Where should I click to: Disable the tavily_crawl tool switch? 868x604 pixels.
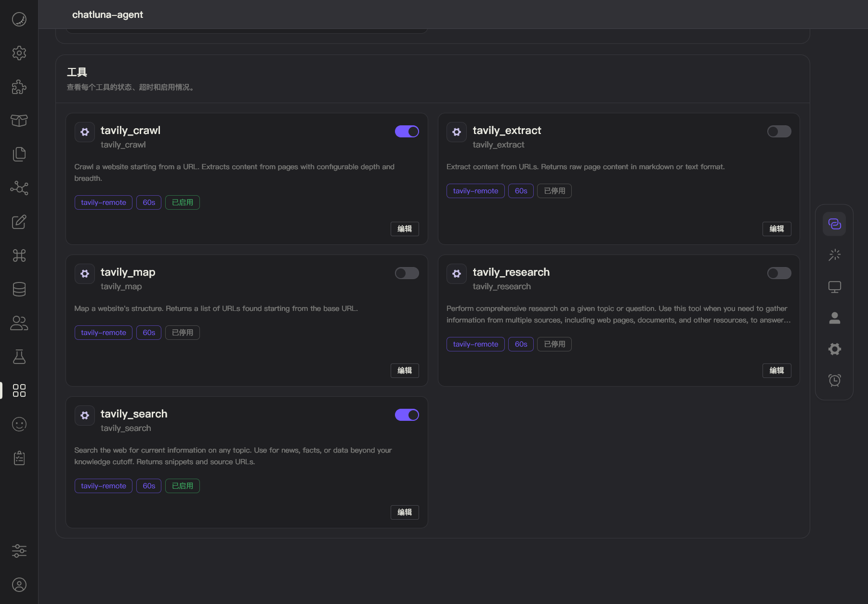[407, 132]
